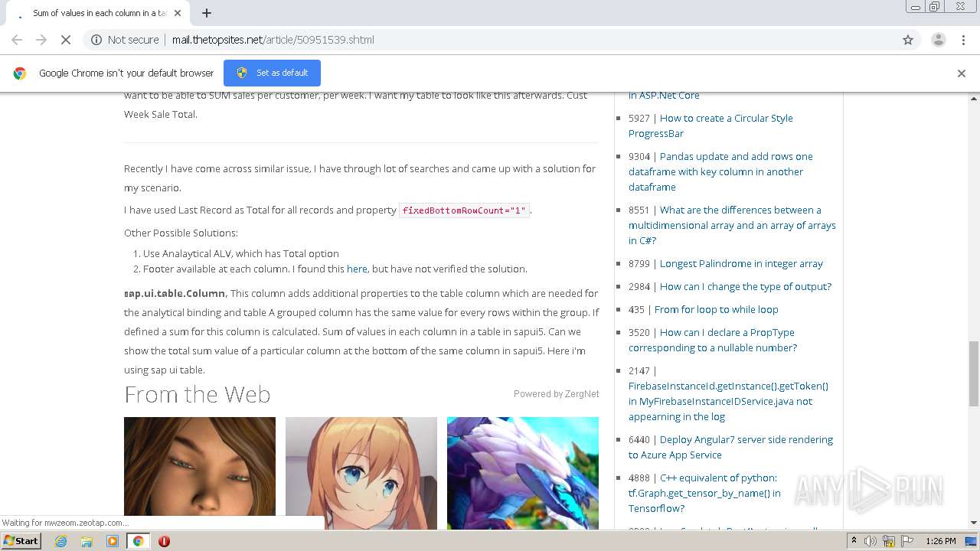Click the system clock 1:26 PM
Image resolution: width=980 pixels, height=551 pixels.
point(941,541)
